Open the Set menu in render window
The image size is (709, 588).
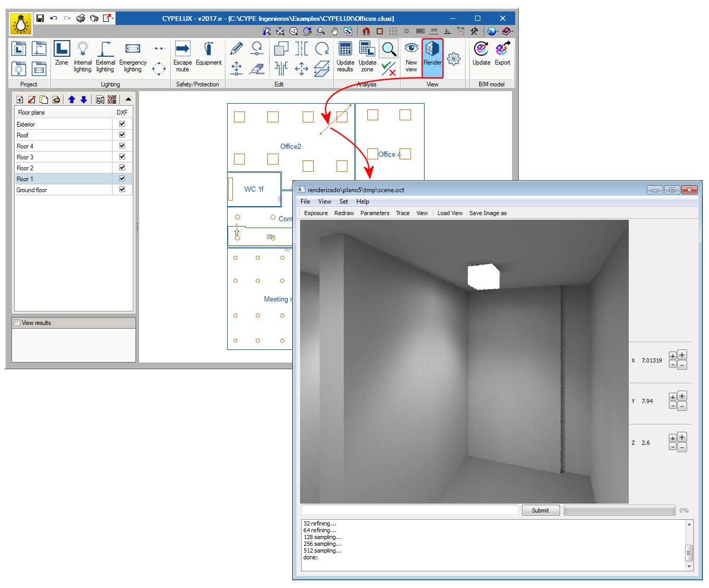pos(343,202)
